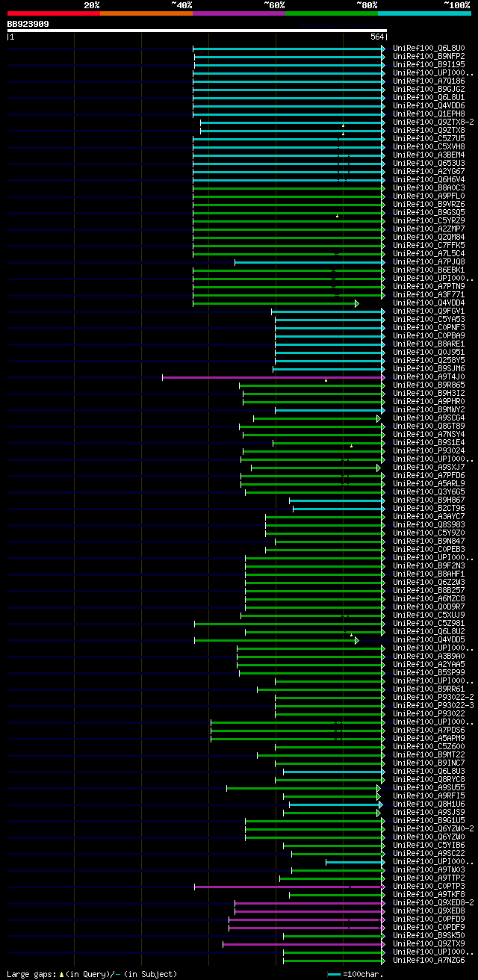The height and width of the screenshot is (980, 478).
Task: Select the UniRef100_Q6L8U1 label
Action: [x=429, y=98]
